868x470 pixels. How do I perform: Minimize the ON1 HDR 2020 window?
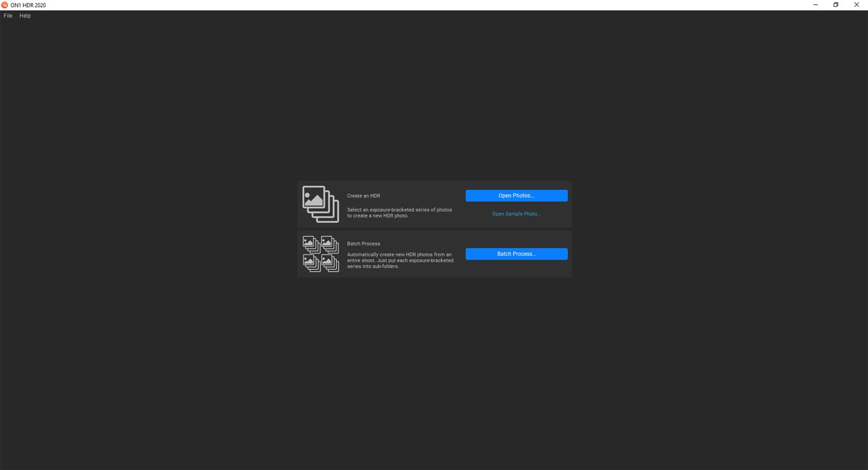[x=815, y=5]
